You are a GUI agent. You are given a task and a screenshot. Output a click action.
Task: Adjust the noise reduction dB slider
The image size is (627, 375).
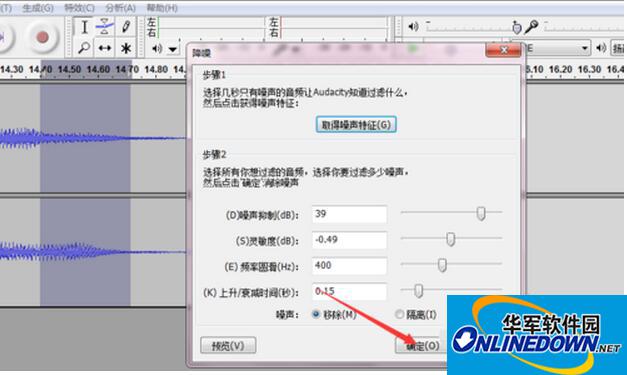(x=481, y=213)
